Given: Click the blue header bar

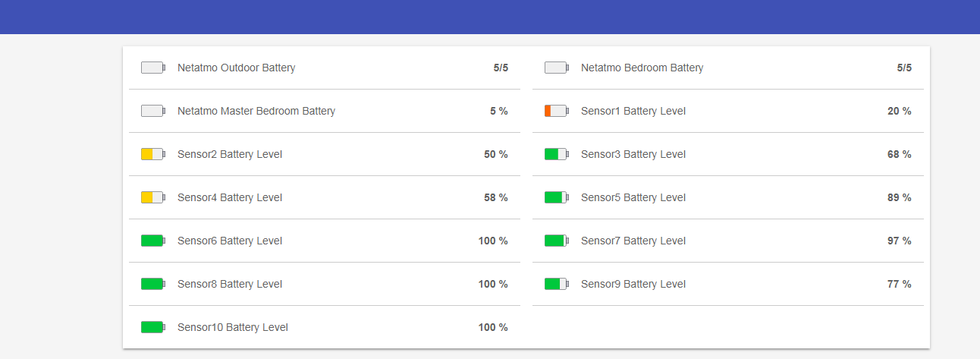Looking at the screenshot, I should coord(490,17).
